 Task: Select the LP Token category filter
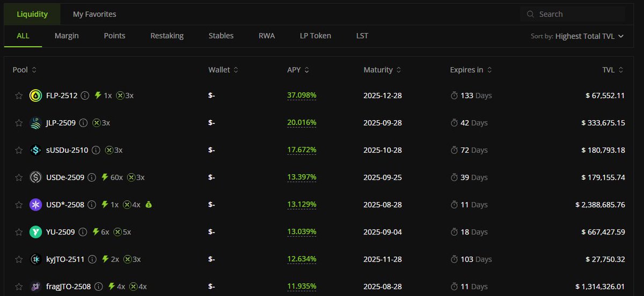[316, 36]
